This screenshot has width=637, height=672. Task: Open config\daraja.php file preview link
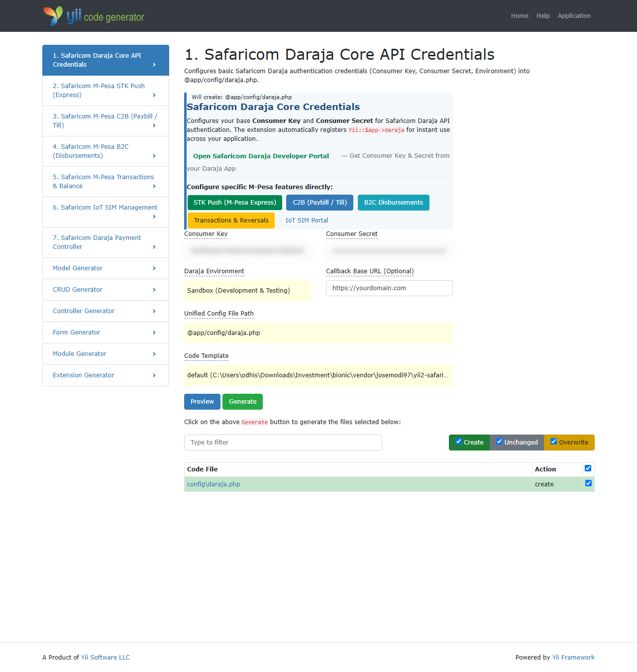[213, 484]
